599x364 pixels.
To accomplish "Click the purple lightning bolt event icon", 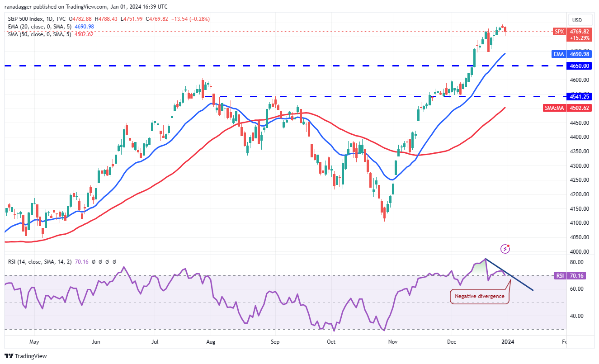I will pyautogui.click(x=506, y=249).
